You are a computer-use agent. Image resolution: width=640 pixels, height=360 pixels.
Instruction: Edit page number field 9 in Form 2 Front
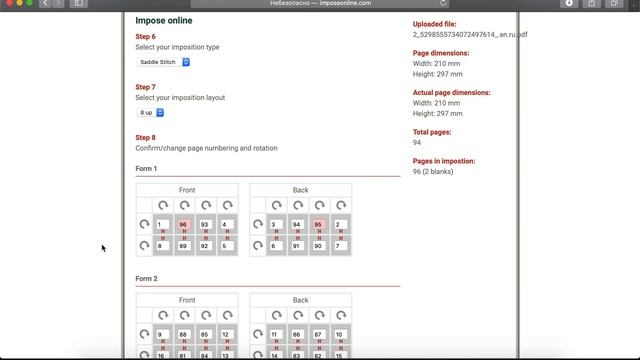(x=162, y=334)
